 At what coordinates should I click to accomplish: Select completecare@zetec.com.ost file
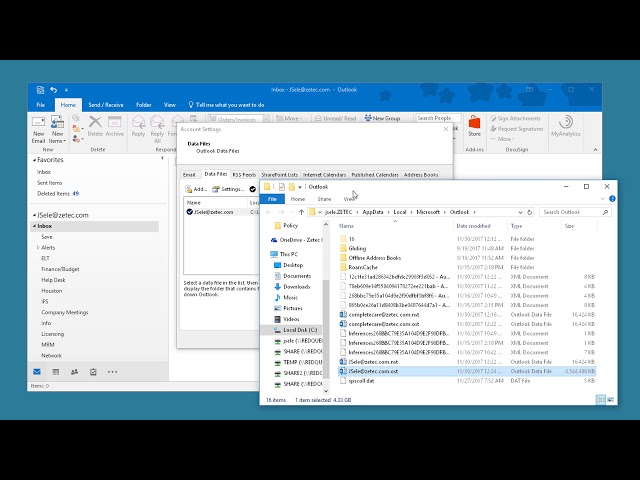467,324
